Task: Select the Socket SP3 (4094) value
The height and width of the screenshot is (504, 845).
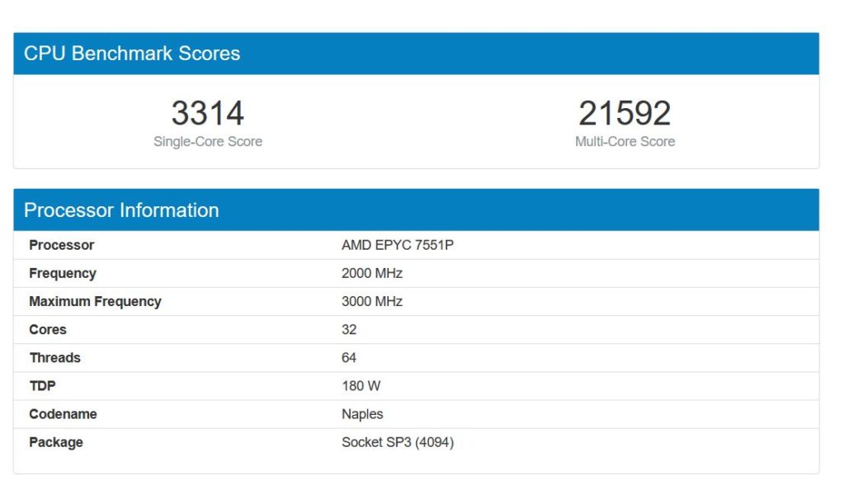Action: pos(398,443)
